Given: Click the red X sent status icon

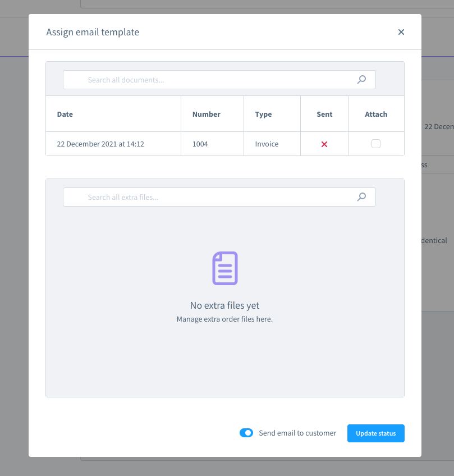Looking at the screenshot, I should tap(324, 144).
